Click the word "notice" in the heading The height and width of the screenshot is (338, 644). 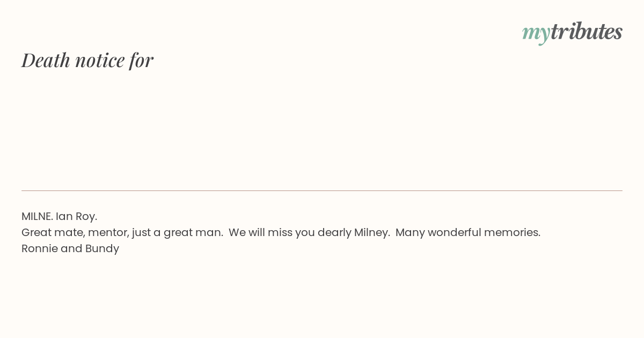click(x=100, y=61)
